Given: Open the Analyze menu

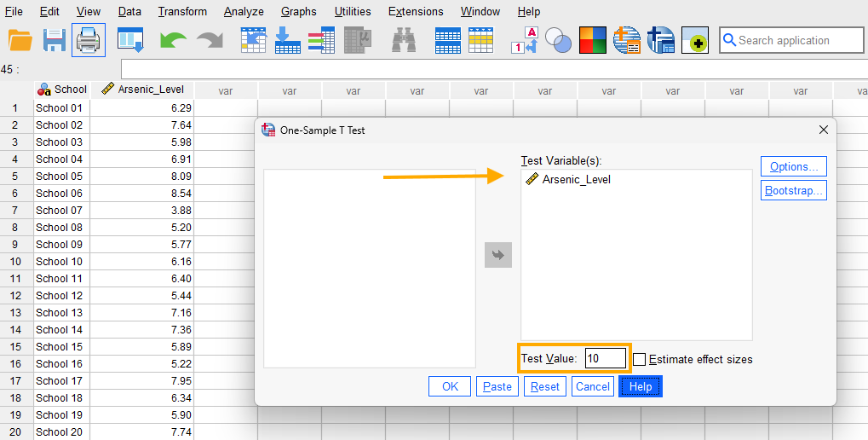Looking at the screenshot, I should pyautogui.click(x=244, y=11).
